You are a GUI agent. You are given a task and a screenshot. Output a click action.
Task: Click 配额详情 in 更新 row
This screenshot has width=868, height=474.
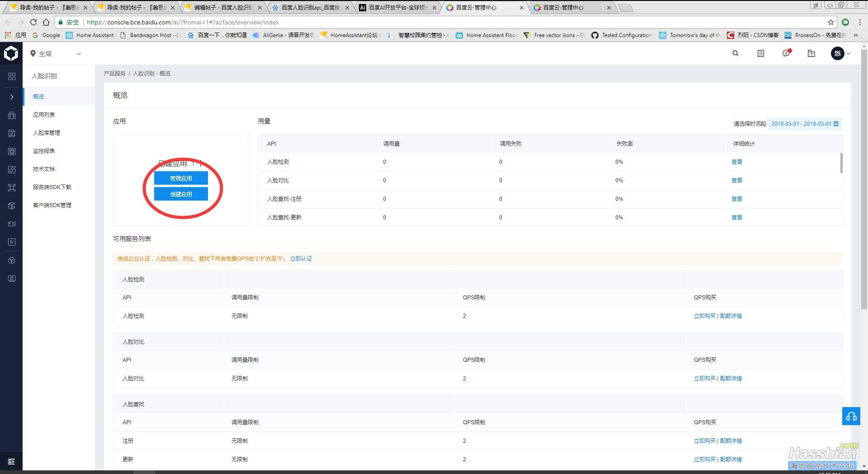click(731, 460)
